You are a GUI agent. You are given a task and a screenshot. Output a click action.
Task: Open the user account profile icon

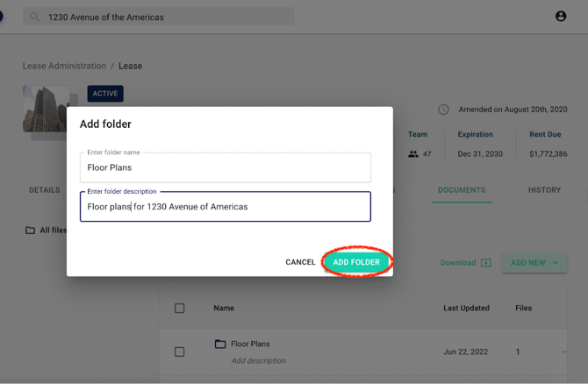pyautogui.click(x=561, y=17)
